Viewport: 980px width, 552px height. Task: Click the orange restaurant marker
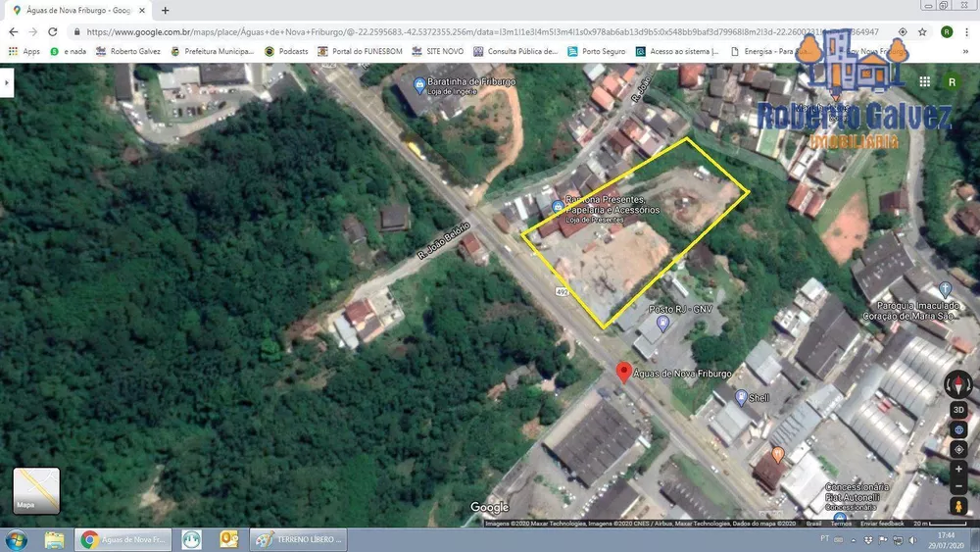[x=777, y=455]
